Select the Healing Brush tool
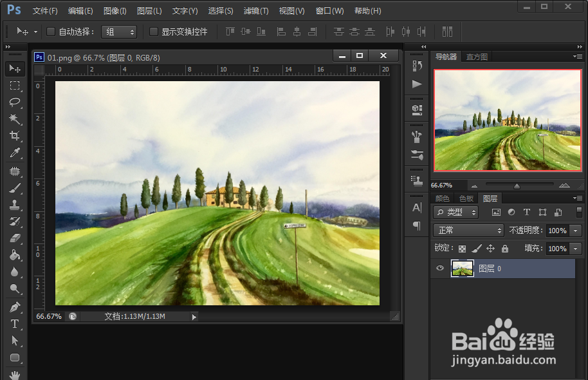 (15, 171)
